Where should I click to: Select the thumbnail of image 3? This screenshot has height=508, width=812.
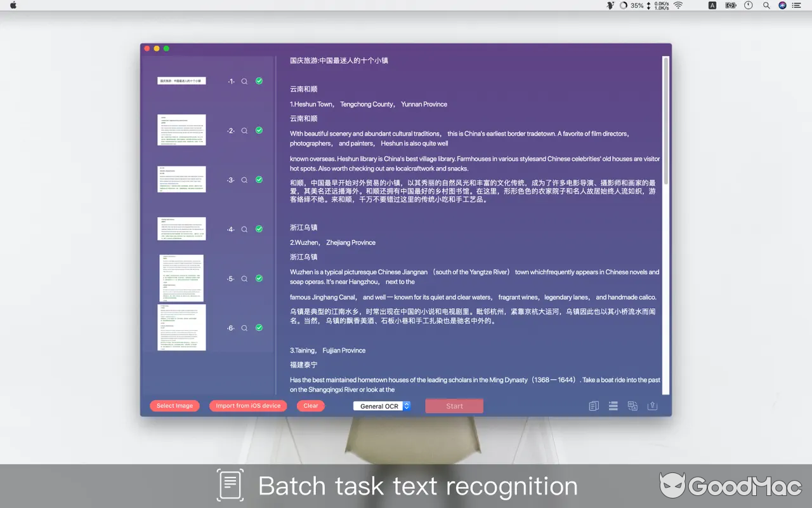[181, 179]
